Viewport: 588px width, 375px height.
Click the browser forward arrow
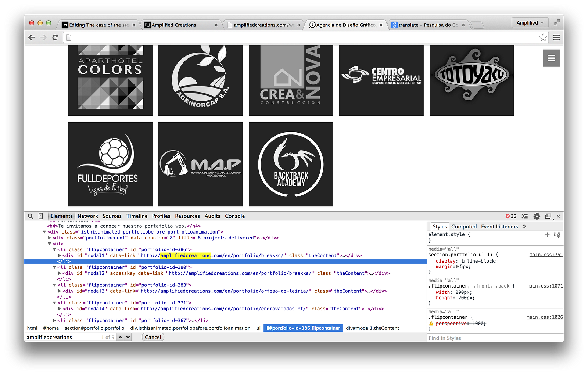[43, 37]
